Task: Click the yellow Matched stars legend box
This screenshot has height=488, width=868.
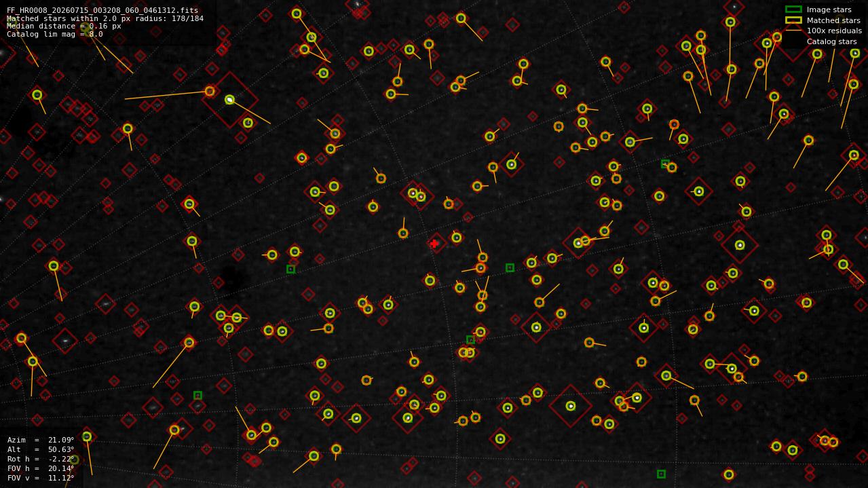Action: (x=793, y=20)
